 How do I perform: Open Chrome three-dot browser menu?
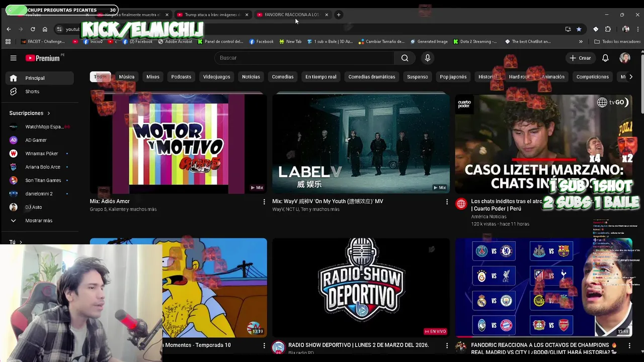click(x=638, y=29)
